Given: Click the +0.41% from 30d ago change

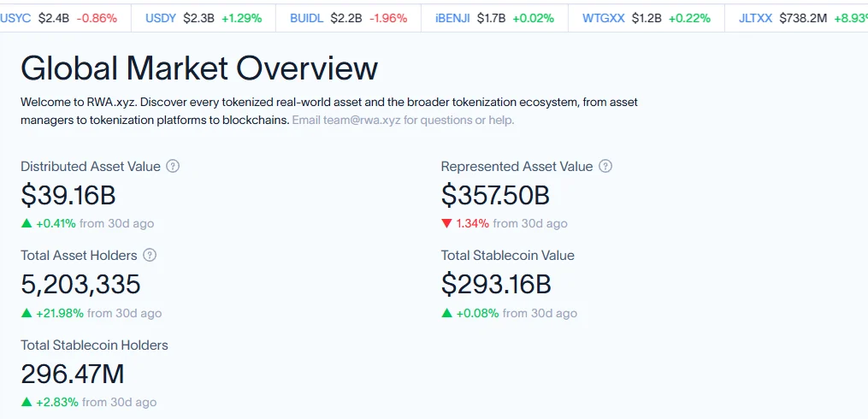Looking at the screenshot, I should pos(87,224).
